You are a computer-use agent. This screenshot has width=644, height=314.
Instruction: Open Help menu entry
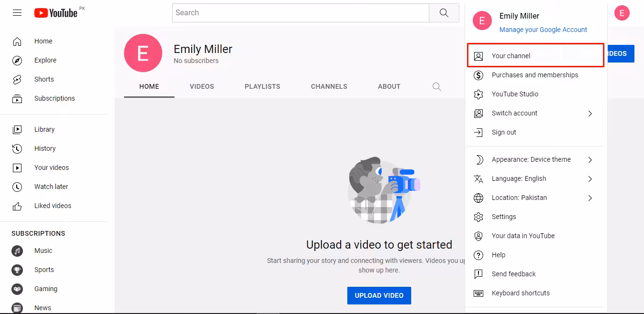click(536, 255)
